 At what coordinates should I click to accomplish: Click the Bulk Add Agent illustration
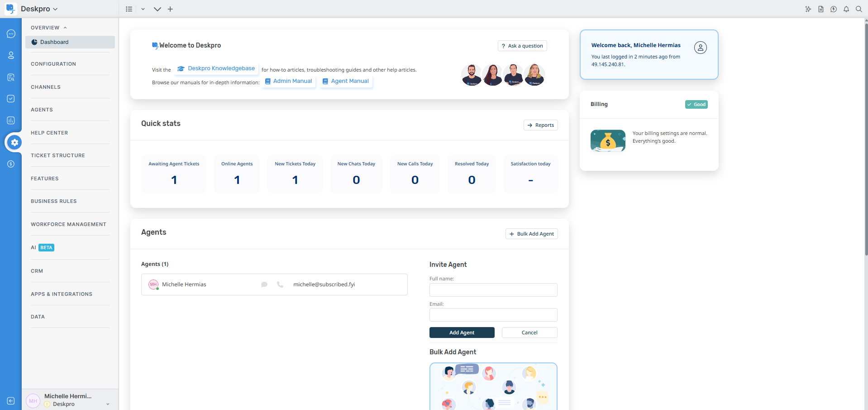[x=493, y=386]
